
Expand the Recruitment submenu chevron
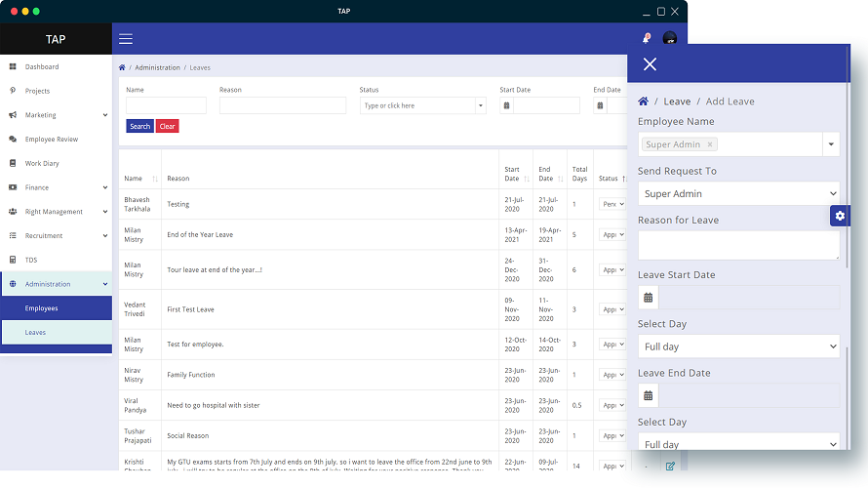click(105, 236)
